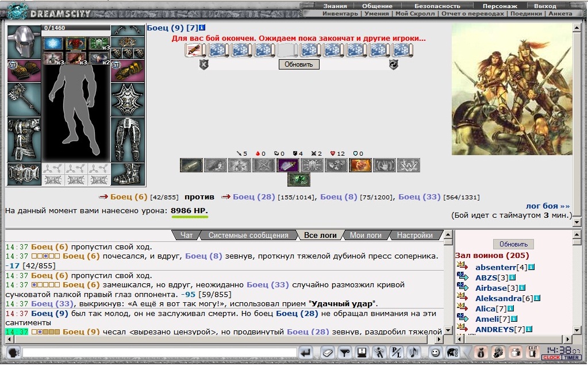Image resolution: width=588 pixels, height=366 pixels.
Task: Open the Персонаж menu
Action: click(x=500, y=6)
